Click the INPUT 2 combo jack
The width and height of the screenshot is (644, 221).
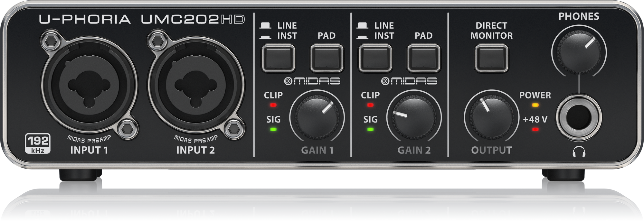coord(195,86)
